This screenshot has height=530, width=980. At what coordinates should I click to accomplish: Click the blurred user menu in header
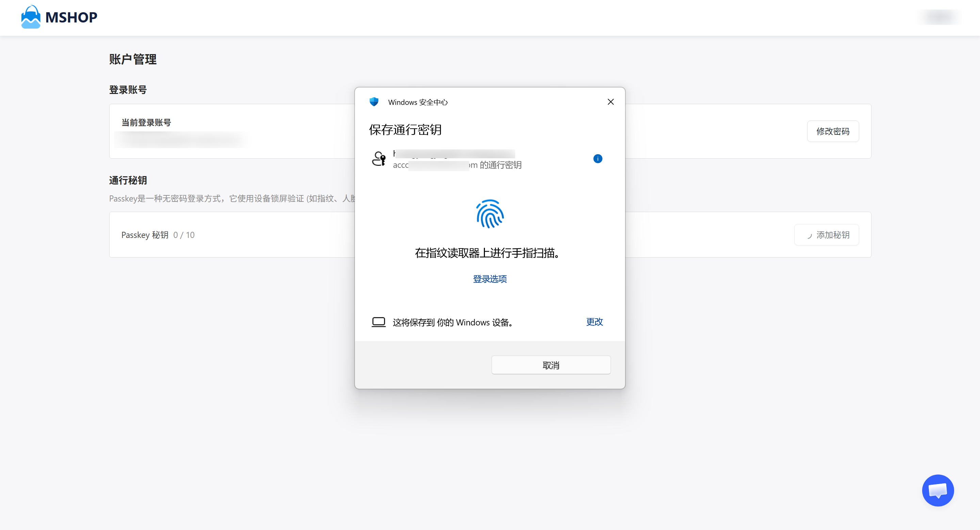(940, 17)
